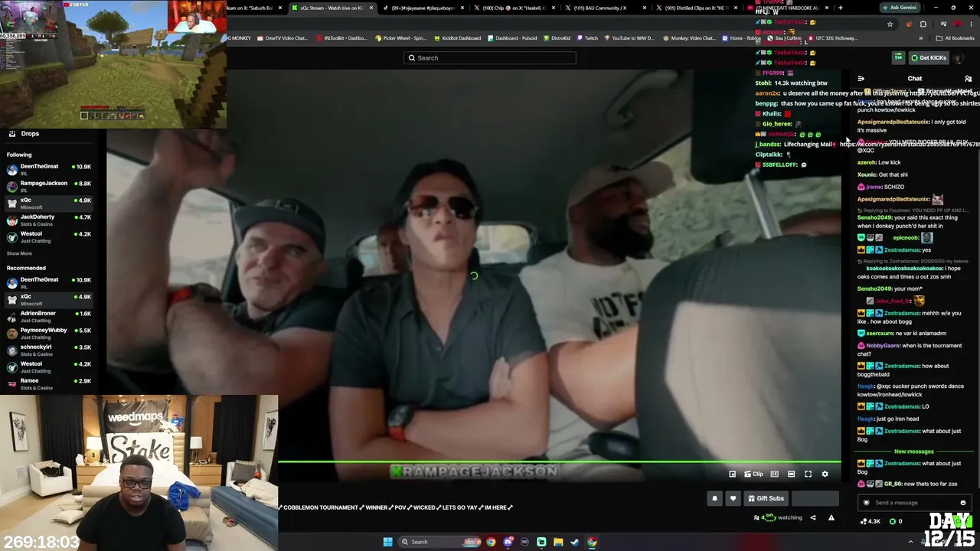Expand the Following list with Show More

click(19, 253)
